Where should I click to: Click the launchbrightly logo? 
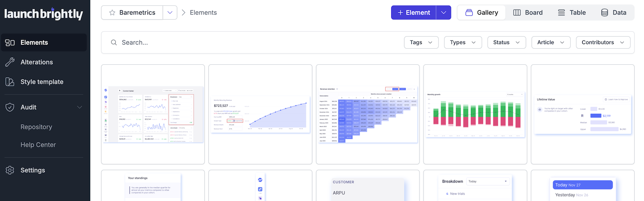pyautogui.click(x=44, y=14)
